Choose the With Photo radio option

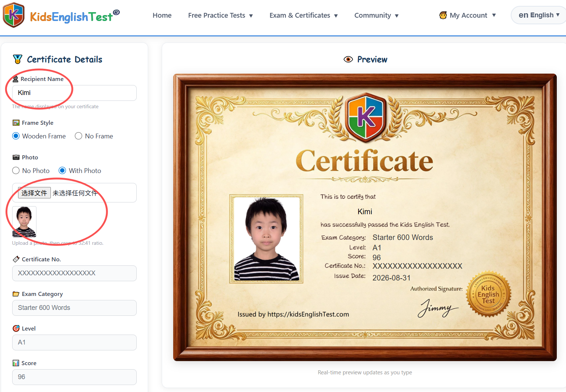pos(62,170)
